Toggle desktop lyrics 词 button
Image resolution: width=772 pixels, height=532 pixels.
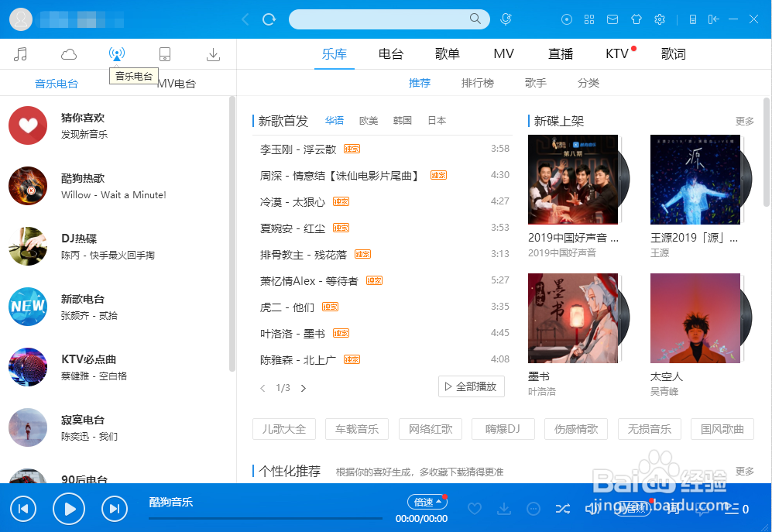click(674, 508)
